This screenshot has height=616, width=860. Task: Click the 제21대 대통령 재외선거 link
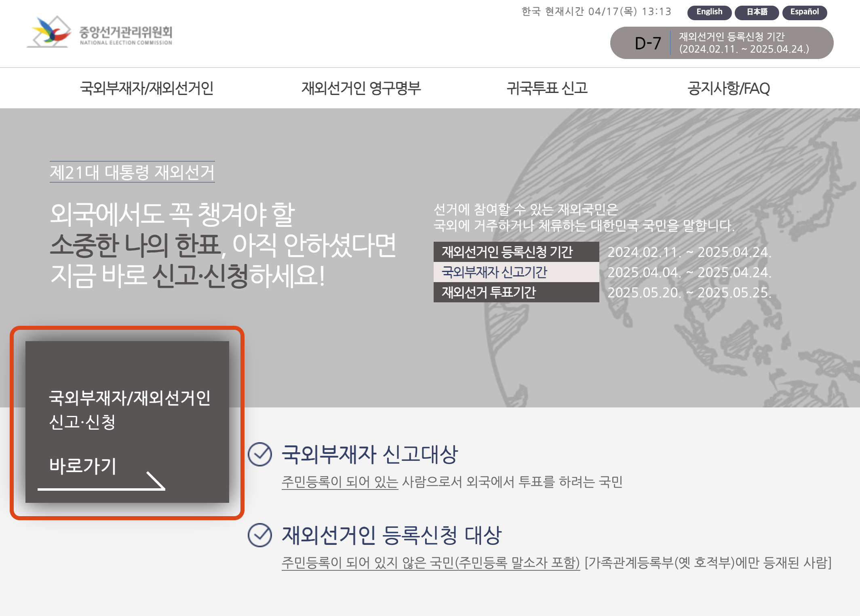pyautogui.click(x=132, y=172)
